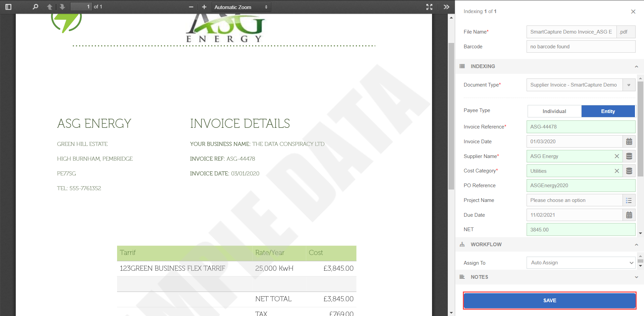Open the PDF viewer tools menu
The height and width of the screenshot is (316, 644).
tap(446, 7)
